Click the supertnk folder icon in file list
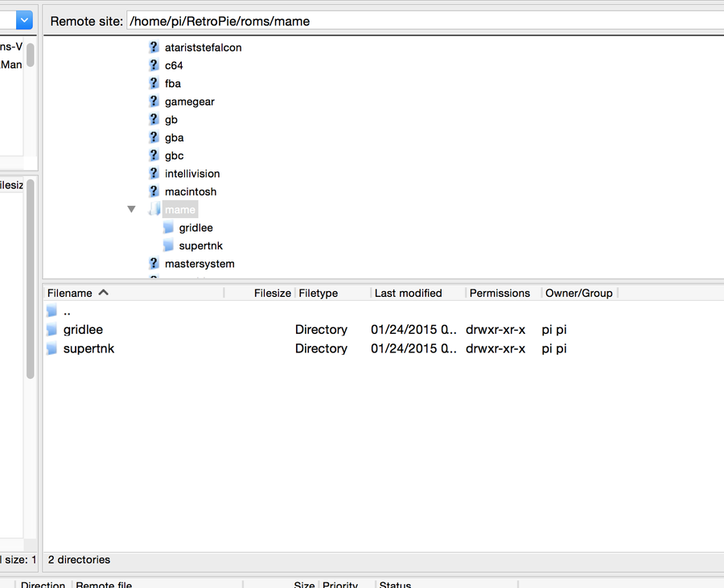This screenshot has height=588, width=724. click(x=52, y=348)
